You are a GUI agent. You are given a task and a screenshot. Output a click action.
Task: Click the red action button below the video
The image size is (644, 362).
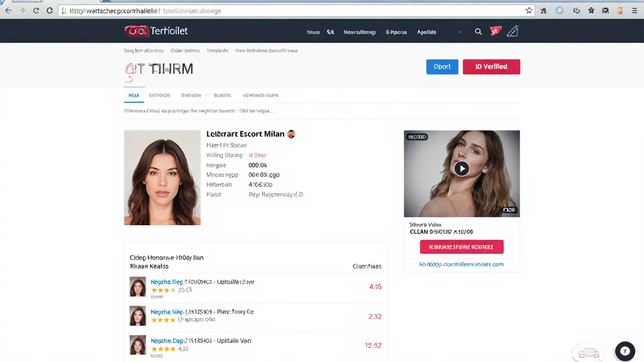[461, 246]
